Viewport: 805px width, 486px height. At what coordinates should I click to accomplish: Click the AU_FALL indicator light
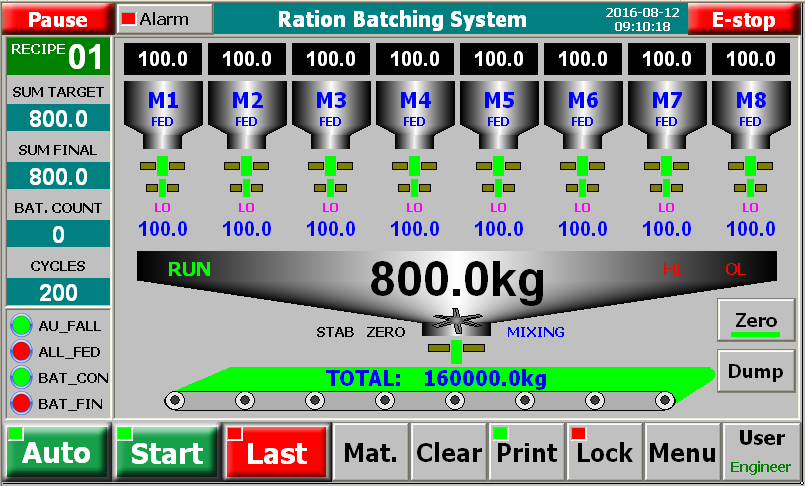click(x=22, y=326)
